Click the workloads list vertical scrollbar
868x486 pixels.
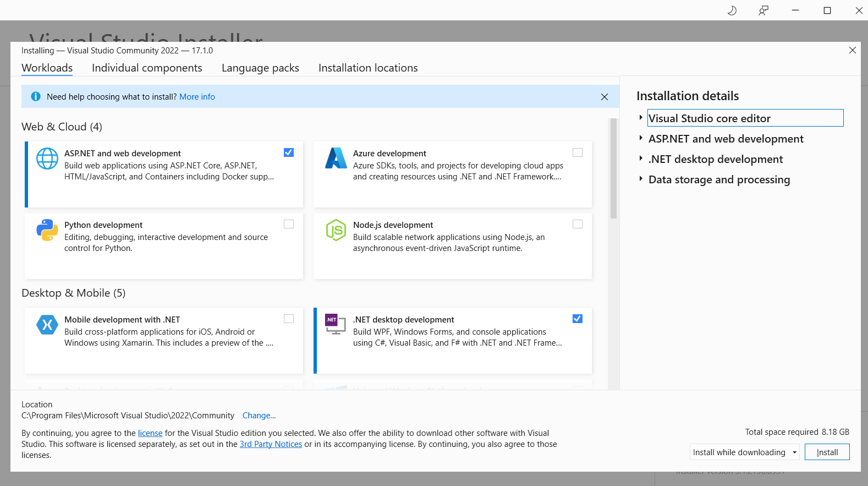pos(613,169)
